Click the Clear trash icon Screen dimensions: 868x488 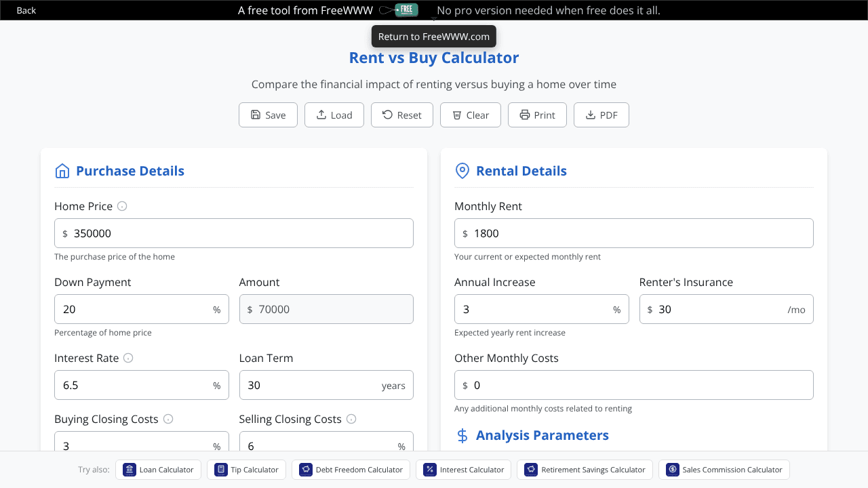(457, 115)
